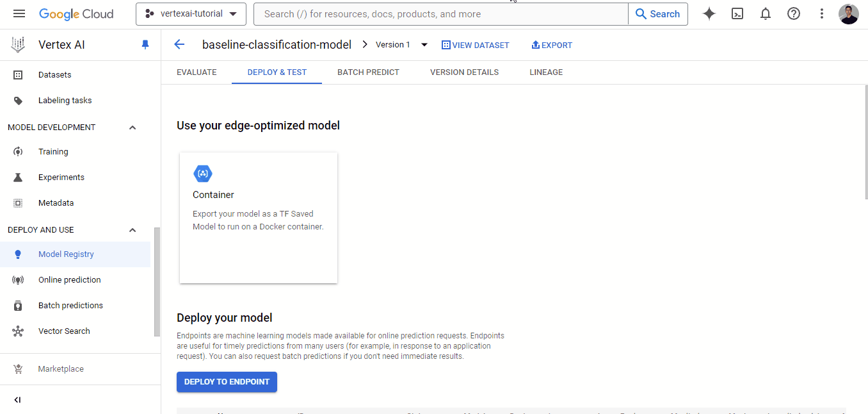The image size is (868, 414).
Task: Focus the resource search input field
Action: (x=441, y=14)
